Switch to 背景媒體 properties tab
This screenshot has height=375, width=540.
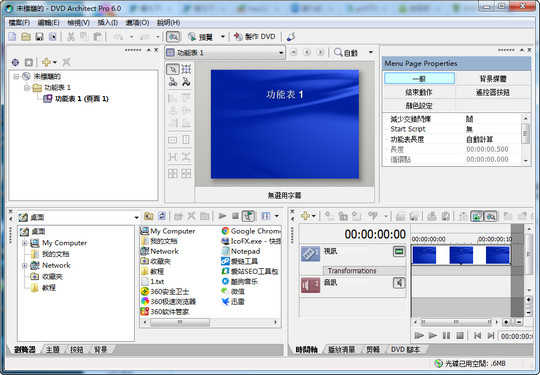pos(493,79)
